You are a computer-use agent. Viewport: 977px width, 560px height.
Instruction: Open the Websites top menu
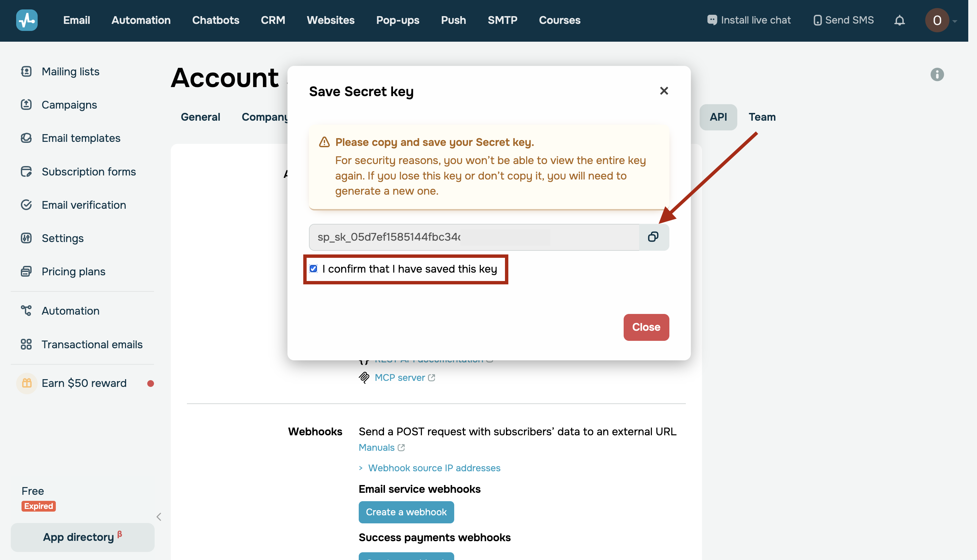330,20
